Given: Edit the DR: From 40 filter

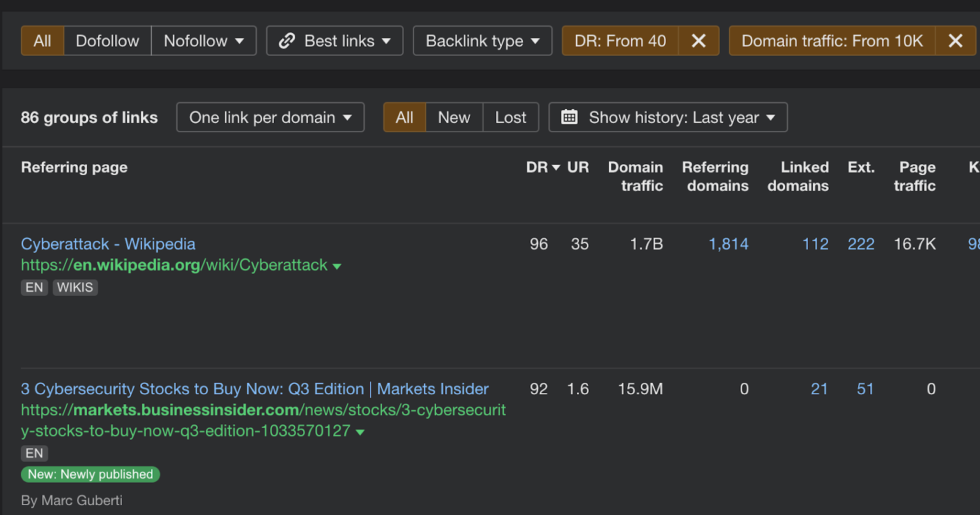Looking at the screenshot, I should point(620,41).
